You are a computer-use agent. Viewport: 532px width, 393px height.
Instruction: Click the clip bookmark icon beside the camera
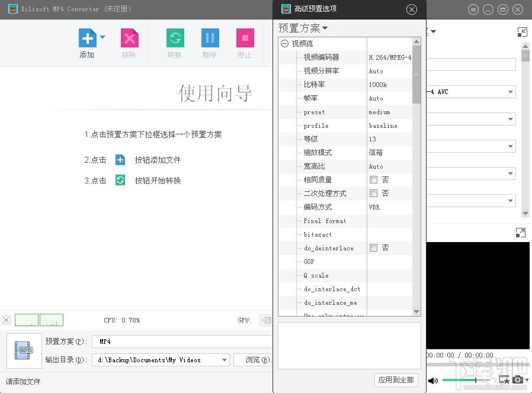pyautogui.click(x=504, y=379)
